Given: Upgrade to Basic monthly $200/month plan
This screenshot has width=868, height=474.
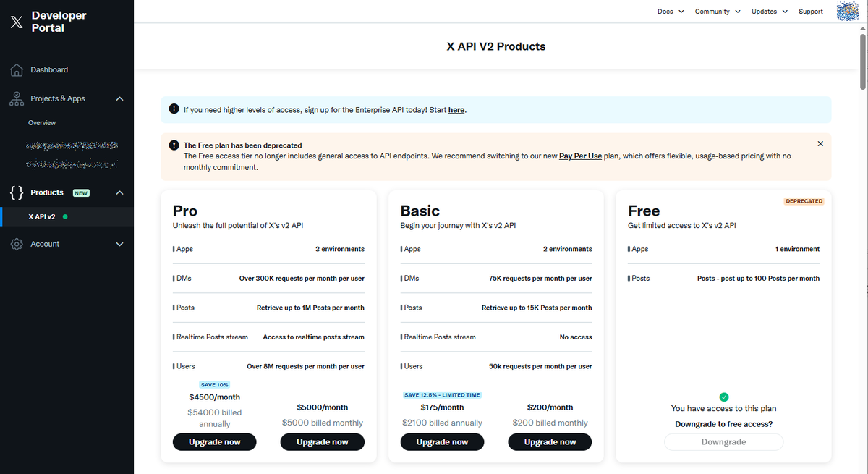Looking at the screenshot, I should tap(550, 442).
